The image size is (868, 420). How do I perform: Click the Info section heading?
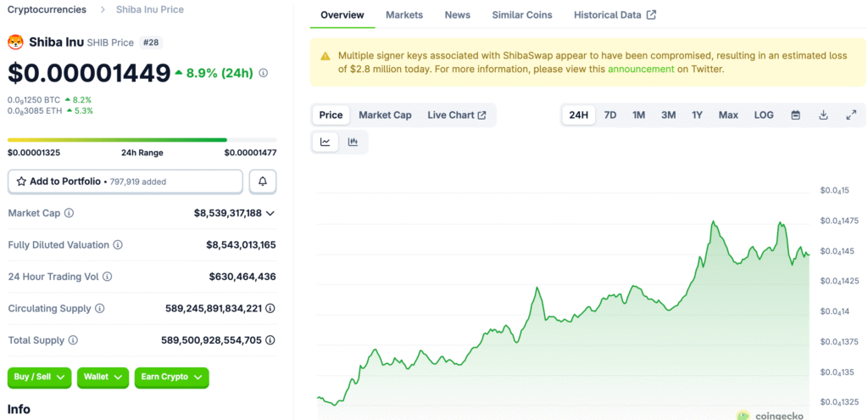19,410
